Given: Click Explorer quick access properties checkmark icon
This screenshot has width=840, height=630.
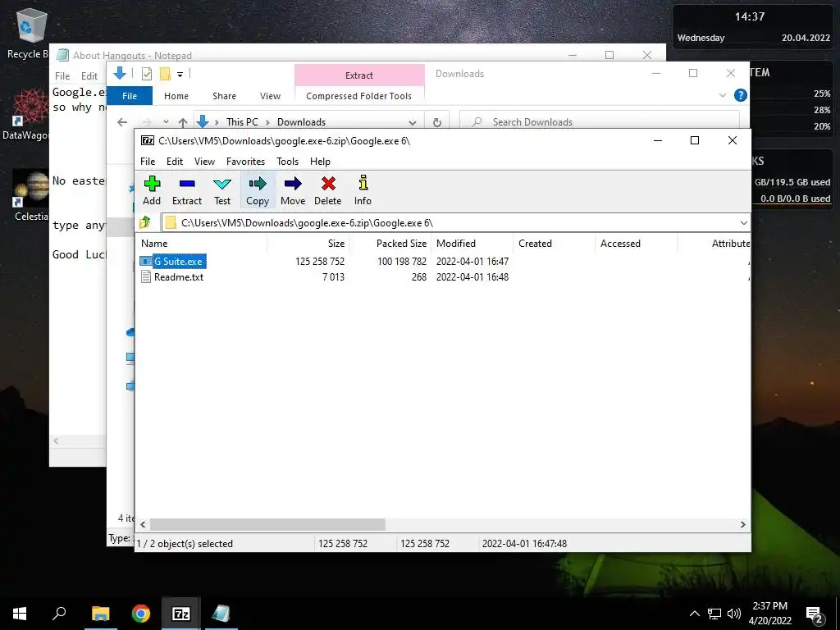Looking at the screenshot, I should click(x=147, y=74).
